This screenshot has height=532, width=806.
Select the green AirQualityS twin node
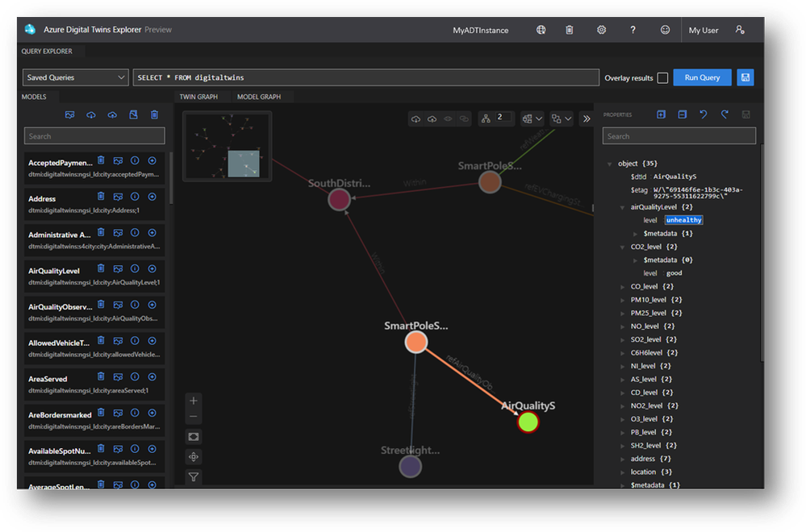[528, 422]
